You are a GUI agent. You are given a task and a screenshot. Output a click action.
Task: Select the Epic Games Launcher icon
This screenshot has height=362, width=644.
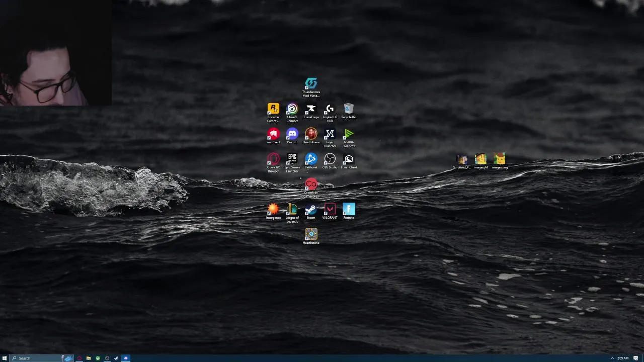click(x=292, y=163)
